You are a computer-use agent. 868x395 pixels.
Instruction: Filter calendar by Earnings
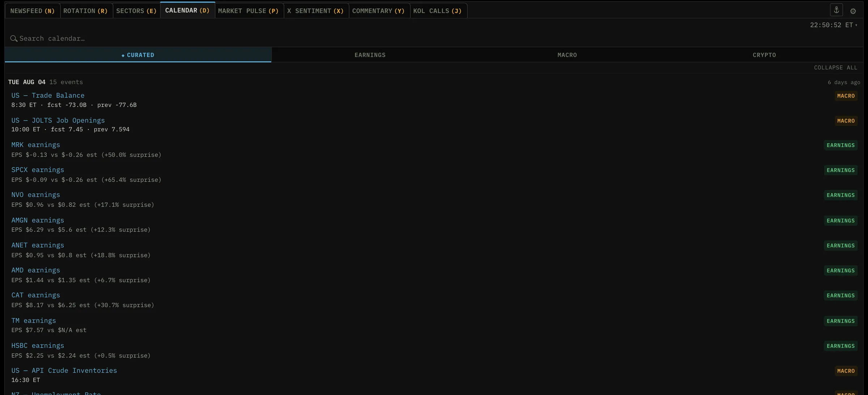(370, 55)
